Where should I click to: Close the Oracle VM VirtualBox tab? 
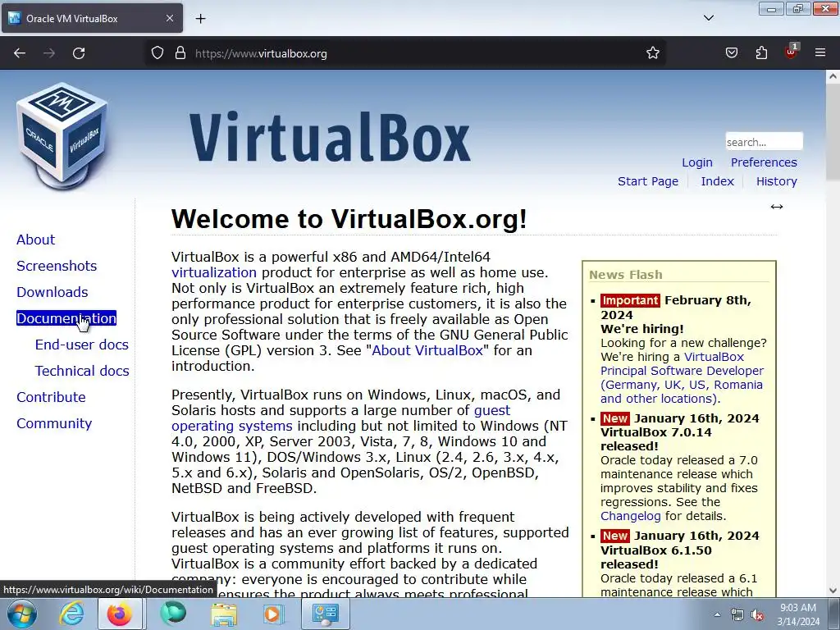coord(169,18)
